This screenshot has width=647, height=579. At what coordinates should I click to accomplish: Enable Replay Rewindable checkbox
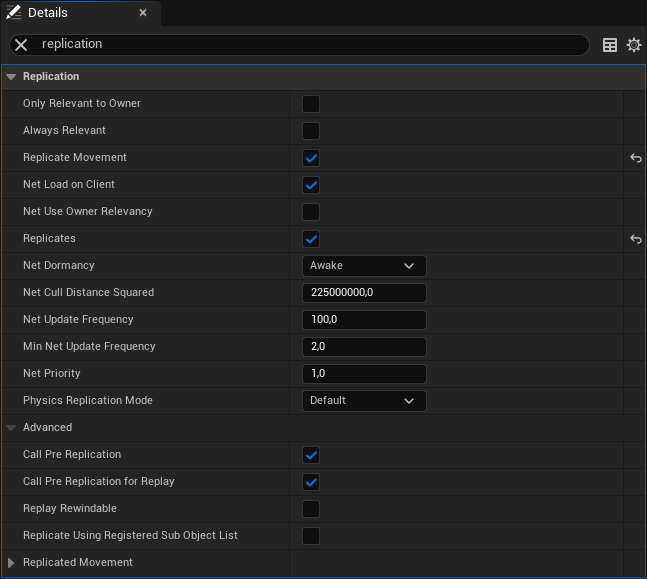pos(311,509)
